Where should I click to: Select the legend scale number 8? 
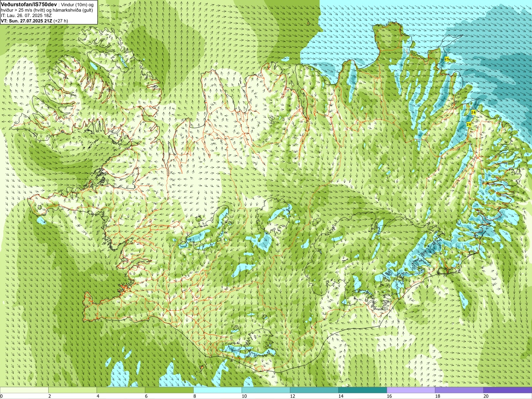tap(195, 396)
